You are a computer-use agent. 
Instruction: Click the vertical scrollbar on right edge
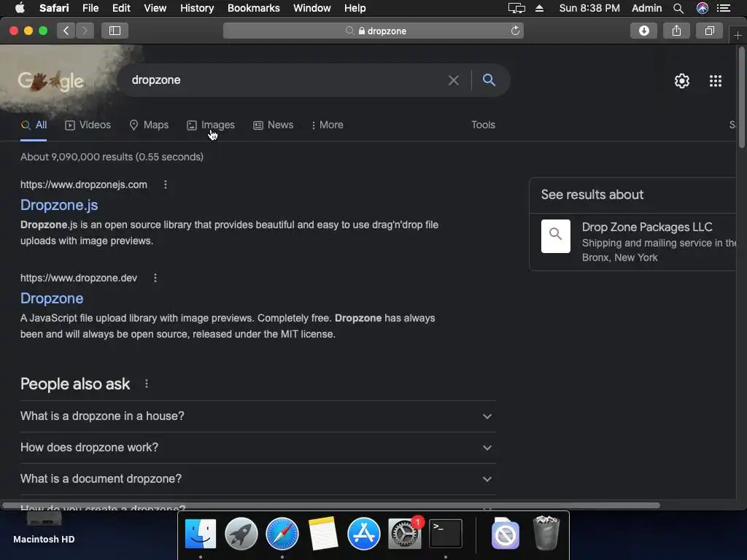pos(741,98)
